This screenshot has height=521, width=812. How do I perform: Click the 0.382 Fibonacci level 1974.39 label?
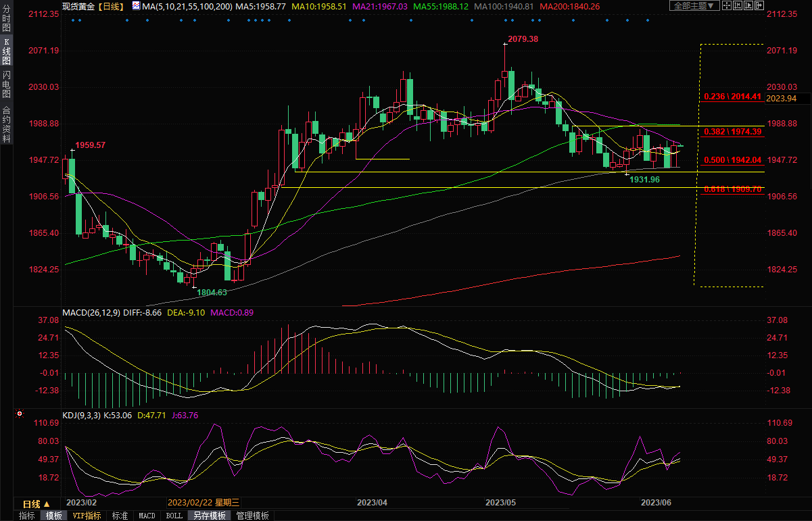click(x=733, y=131)
